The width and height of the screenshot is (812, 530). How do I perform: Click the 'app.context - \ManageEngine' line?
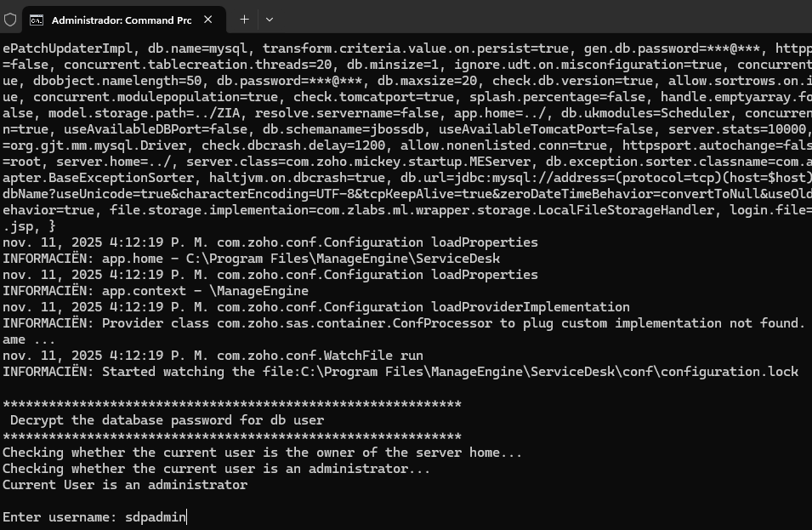[156, 291]
